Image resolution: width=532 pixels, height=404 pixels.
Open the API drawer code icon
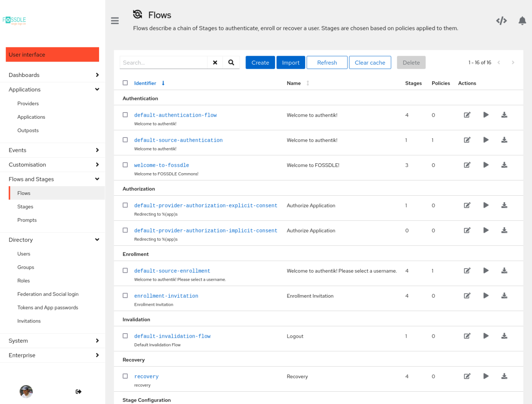pos(501,21)
